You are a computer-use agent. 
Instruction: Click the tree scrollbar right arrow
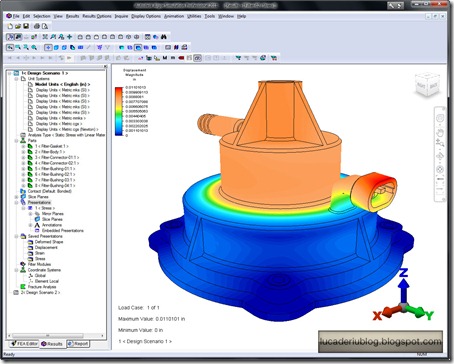point(103,335)
